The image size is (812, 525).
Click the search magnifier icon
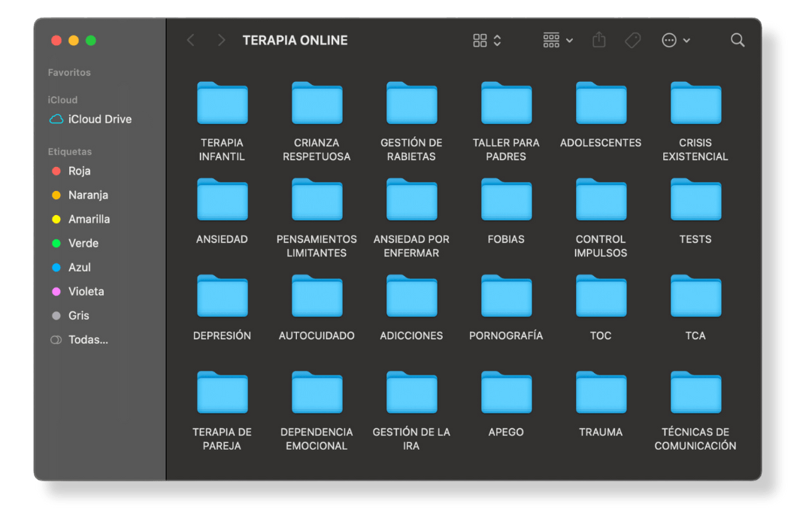[x=738, y=41]
